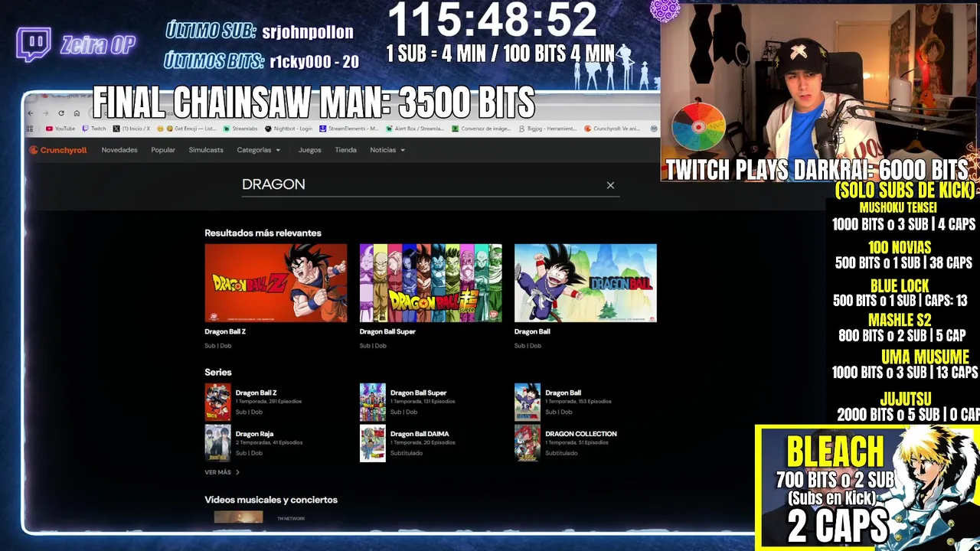This screenshot has height=551, width=980.
Task: Click the Dragon Ball title under banner
Action: point(532,331)
